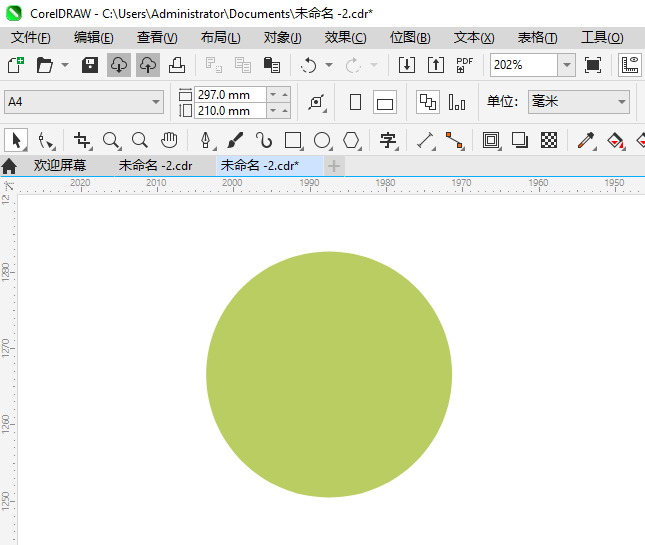Select the Zoom tool magnifier

[111, 140]
